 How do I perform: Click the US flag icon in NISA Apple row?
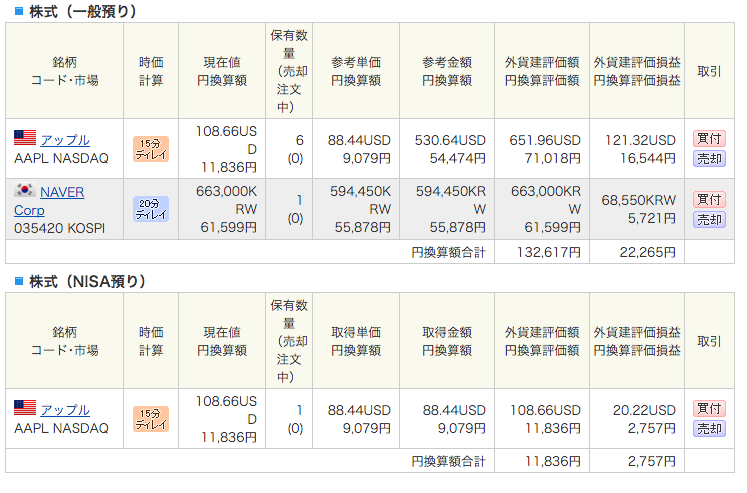click(25, 408)
